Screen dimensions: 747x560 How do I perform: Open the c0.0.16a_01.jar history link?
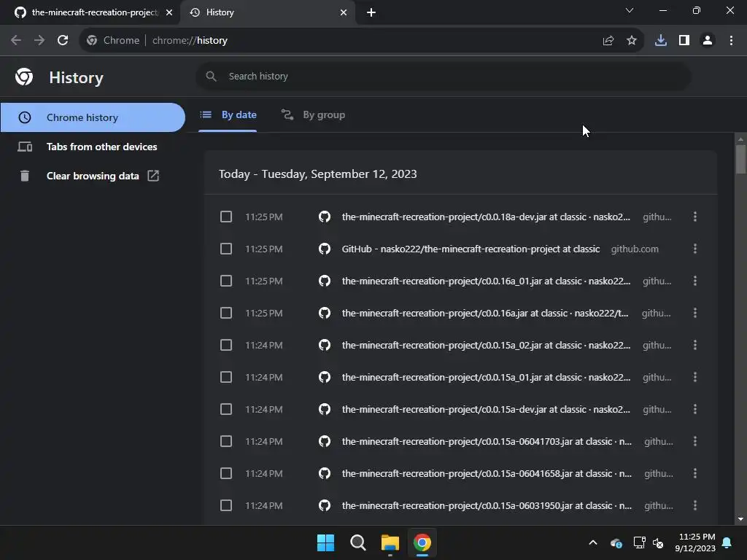tap(486, 281)
